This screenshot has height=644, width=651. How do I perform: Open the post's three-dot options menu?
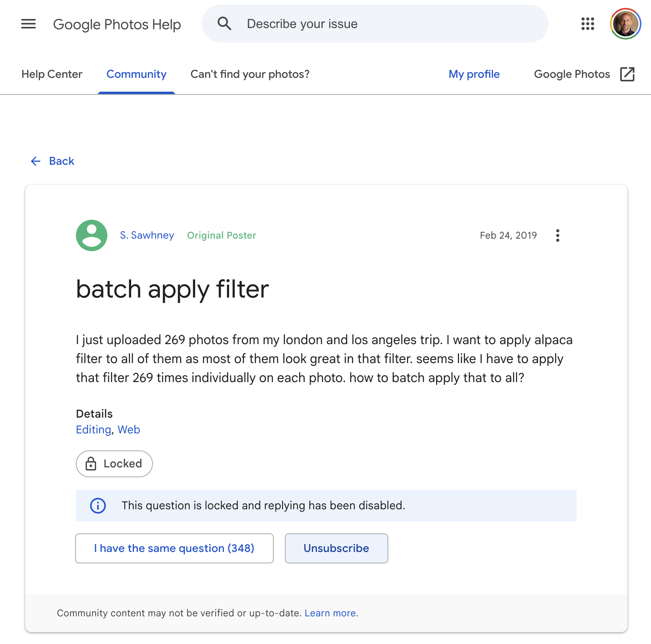(558, 235)
